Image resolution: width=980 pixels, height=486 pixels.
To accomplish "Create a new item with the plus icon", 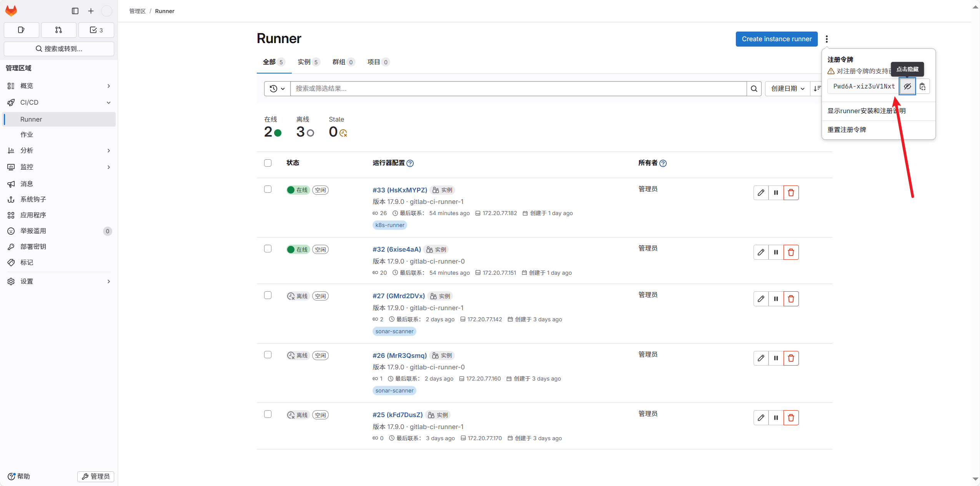I will (x=90, y=11).
